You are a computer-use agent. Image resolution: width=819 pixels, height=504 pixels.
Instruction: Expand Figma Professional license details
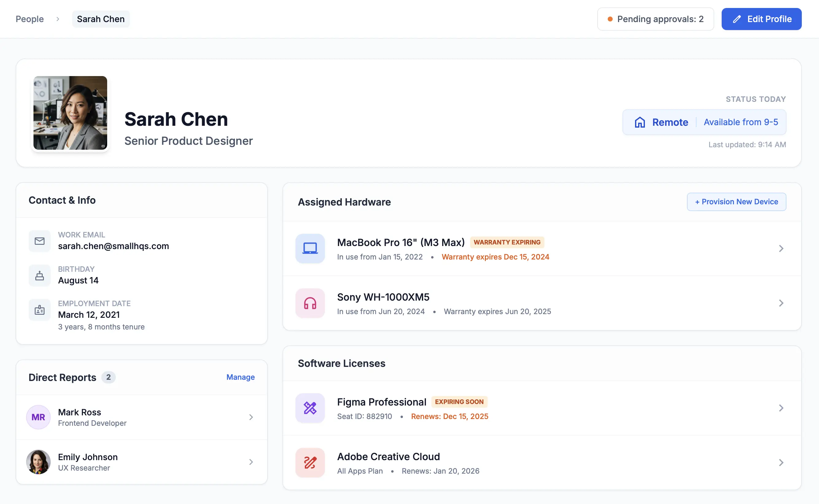tap(781, 408)
